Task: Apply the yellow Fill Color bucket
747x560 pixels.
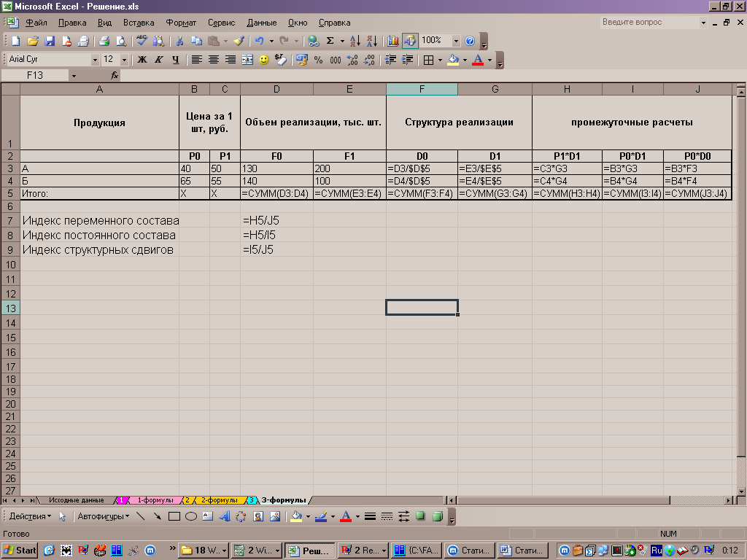Action: (453, 60)
